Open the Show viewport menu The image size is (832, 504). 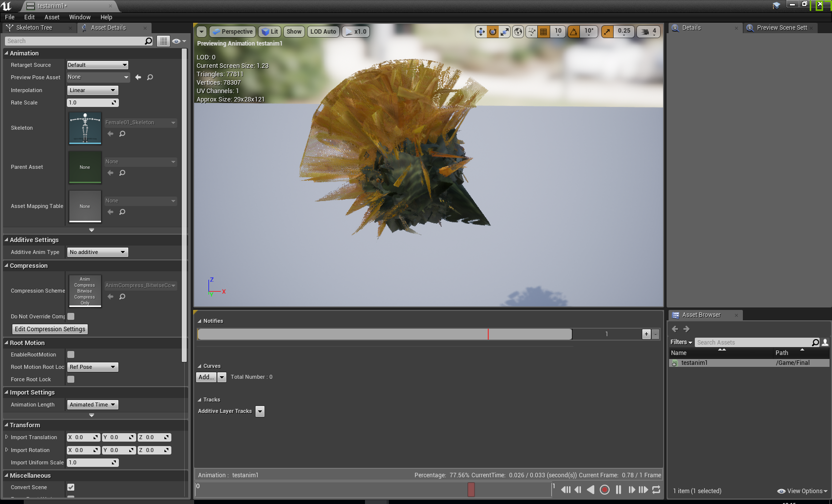[294, 32]
